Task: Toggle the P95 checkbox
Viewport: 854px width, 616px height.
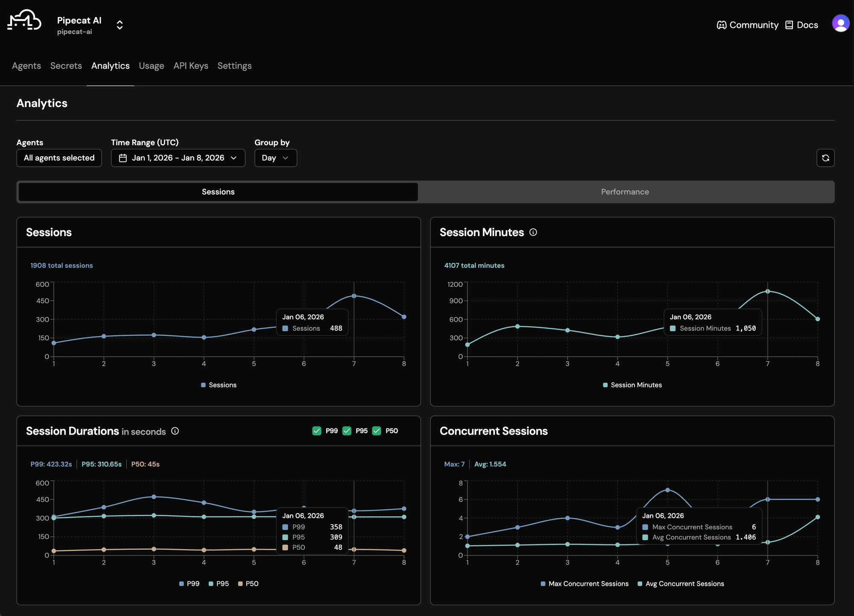Action: 347,431
